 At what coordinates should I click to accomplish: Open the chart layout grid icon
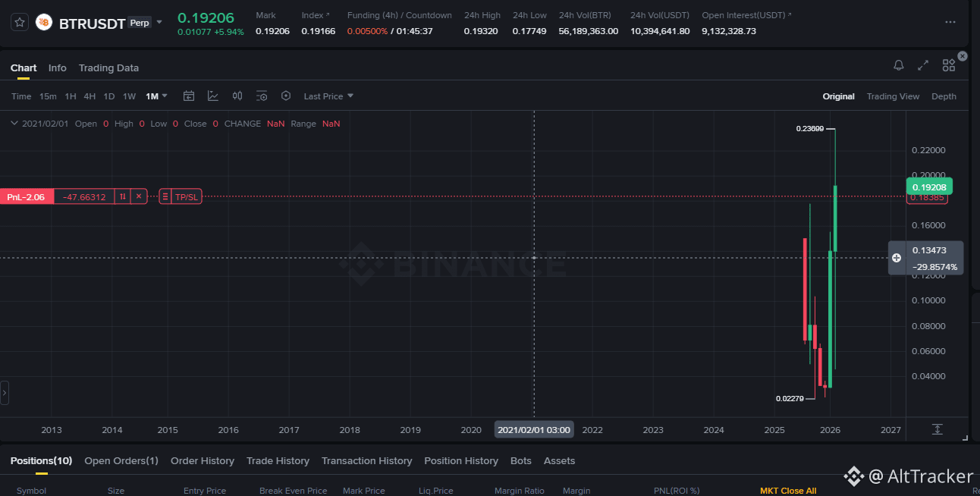(949, 66)
